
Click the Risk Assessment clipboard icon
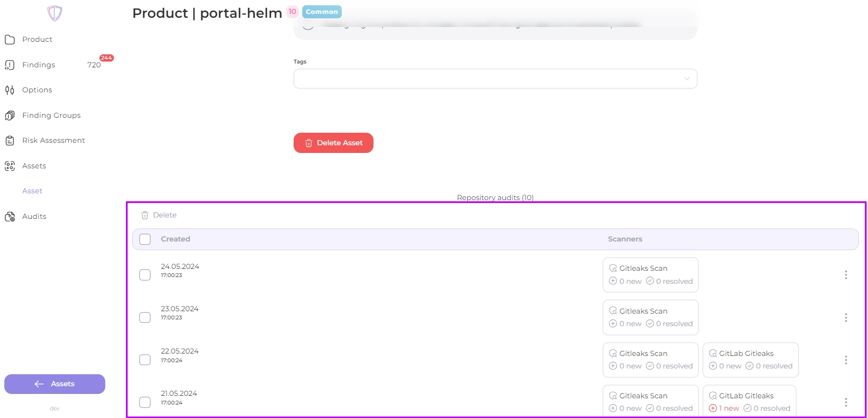point(10,140)
